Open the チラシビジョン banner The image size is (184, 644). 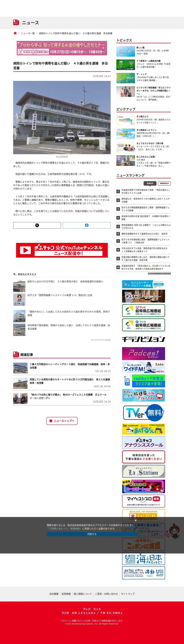[x=143, y=339]
